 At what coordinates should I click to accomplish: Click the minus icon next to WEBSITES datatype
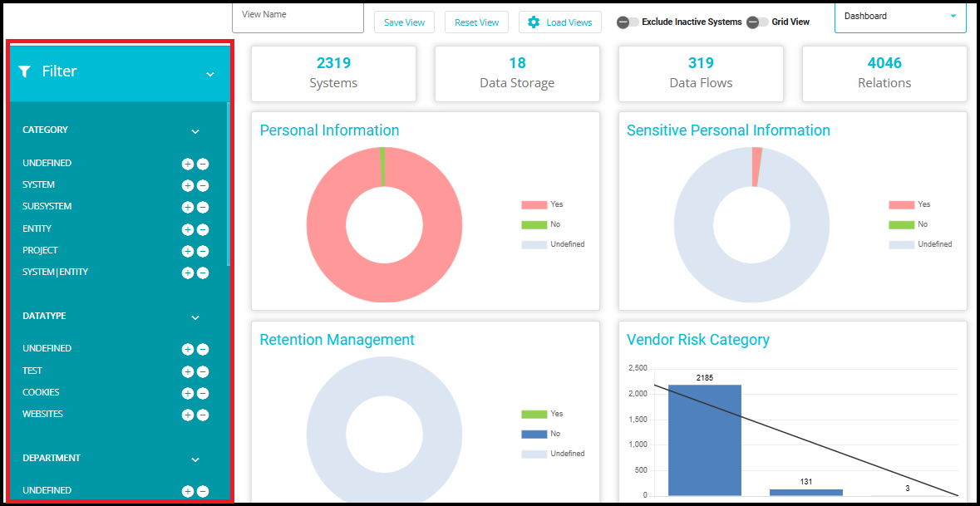pyautogui.click(x=203, y=415)
